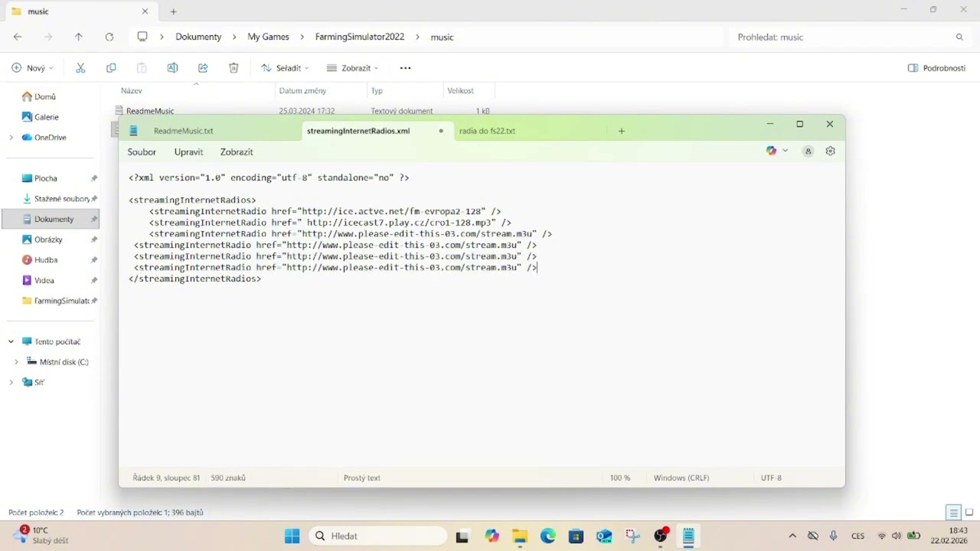Switch to the ReadmeMusic.txt tab

point(184,131)
